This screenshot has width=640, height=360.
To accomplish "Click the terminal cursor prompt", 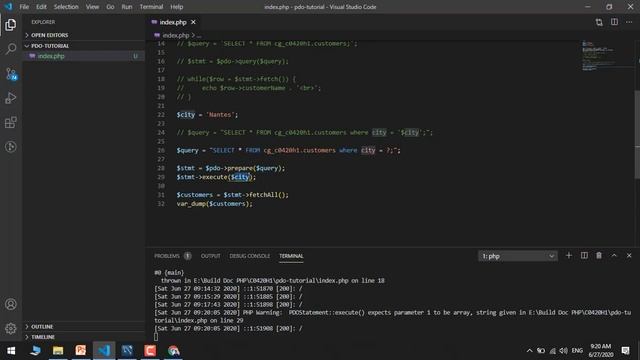I will pyautogui.click(x=156, y=336).
